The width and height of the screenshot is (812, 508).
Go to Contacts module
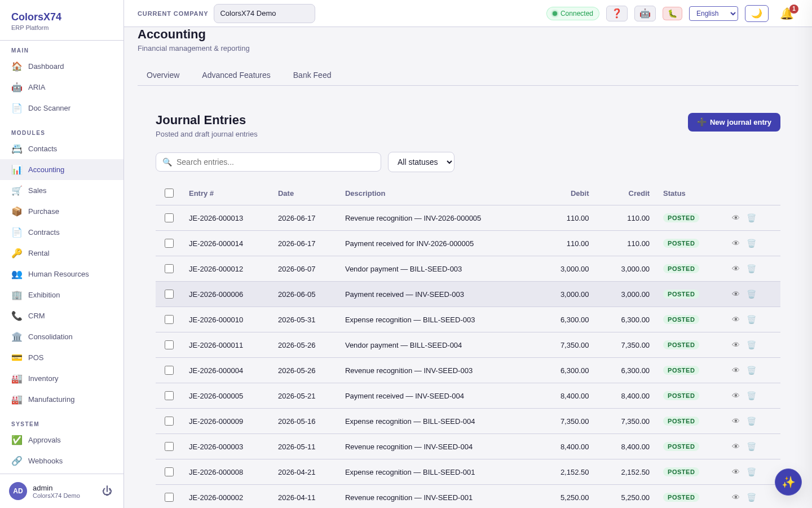62,148
